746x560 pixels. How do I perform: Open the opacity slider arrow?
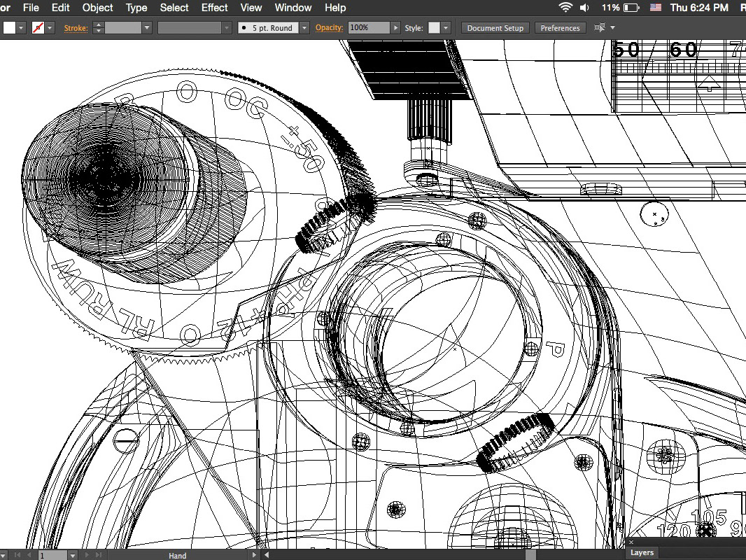coord(395,28)
